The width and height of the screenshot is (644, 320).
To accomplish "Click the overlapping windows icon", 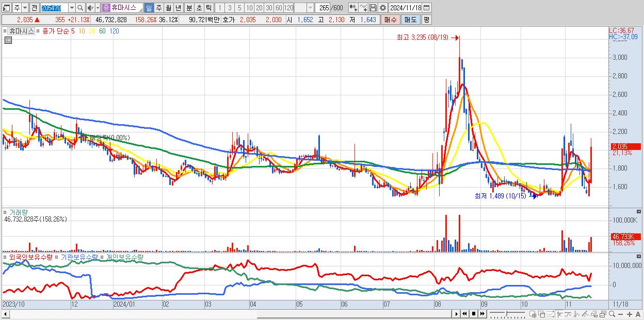I will coord(541,314).
